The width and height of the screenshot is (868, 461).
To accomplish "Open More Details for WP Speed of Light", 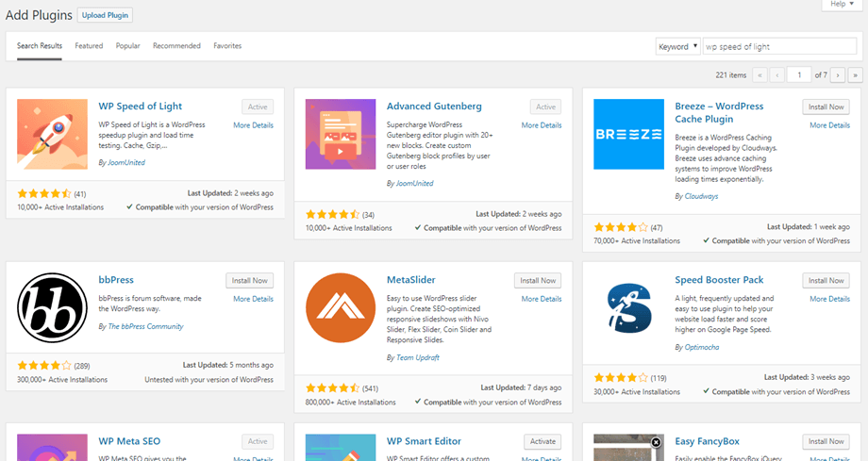I will 253,125.
